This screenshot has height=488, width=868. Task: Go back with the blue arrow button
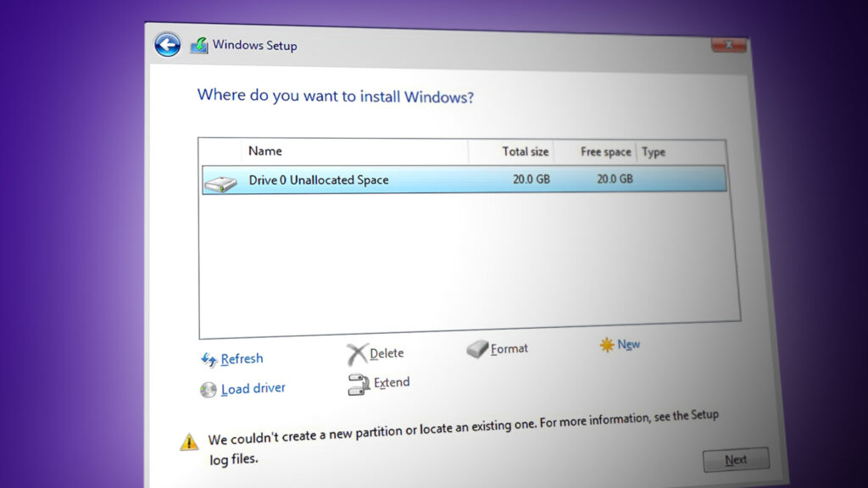click(x=167, y=44)
